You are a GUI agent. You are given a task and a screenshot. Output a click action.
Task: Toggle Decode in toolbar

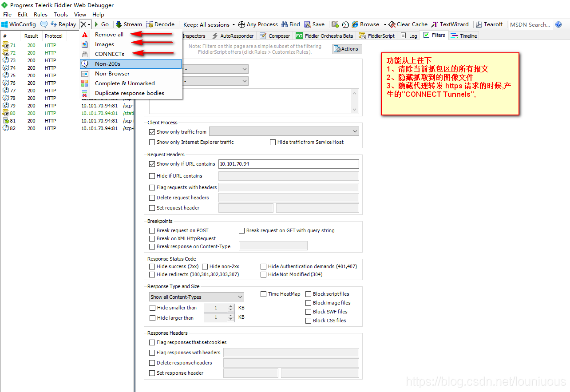click(x=160, y=24)
